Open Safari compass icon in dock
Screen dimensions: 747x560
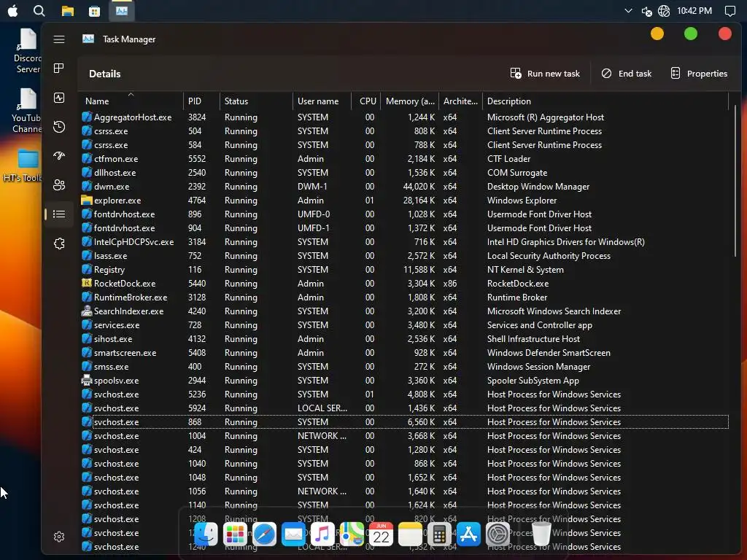(x=264, y=534)
